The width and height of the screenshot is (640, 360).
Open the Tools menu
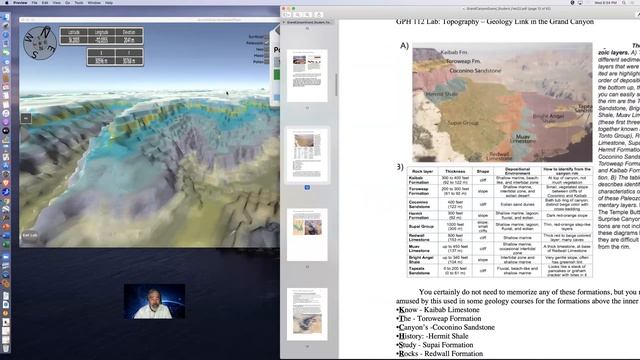click(79, 2)
